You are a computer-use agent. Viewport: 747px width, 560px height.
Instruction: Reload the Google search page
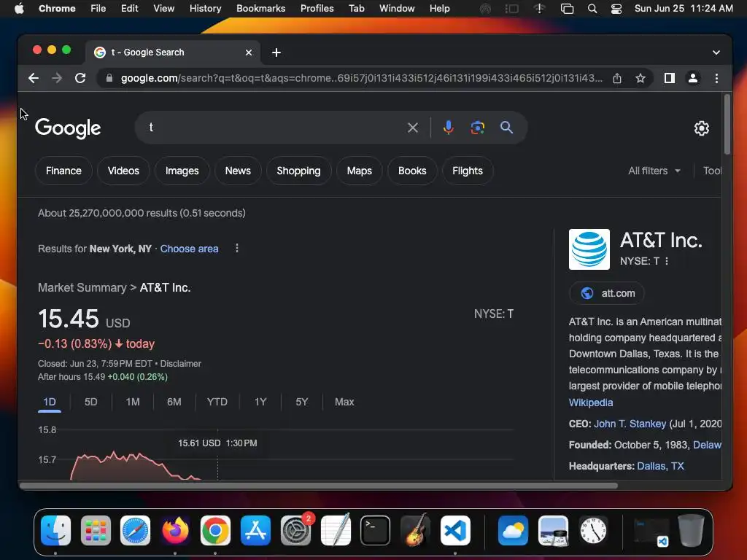coord(80,78)
